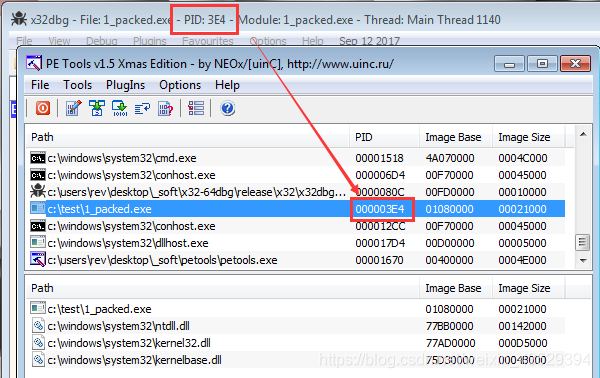Click Image Base 77BB0000 of ntdll.dll

click(449, 326)
